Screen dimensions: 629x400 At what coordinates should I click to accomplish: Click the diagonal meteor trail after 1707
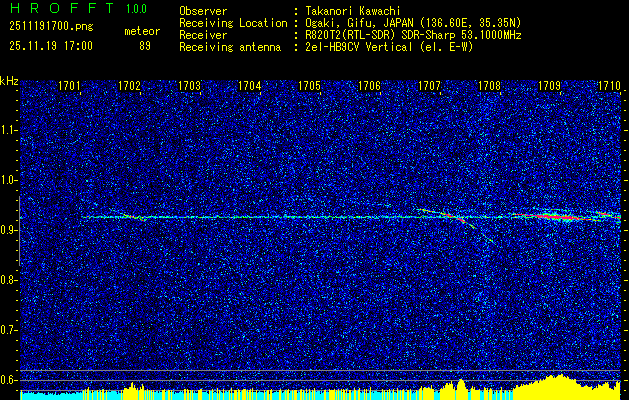(457, 225)
